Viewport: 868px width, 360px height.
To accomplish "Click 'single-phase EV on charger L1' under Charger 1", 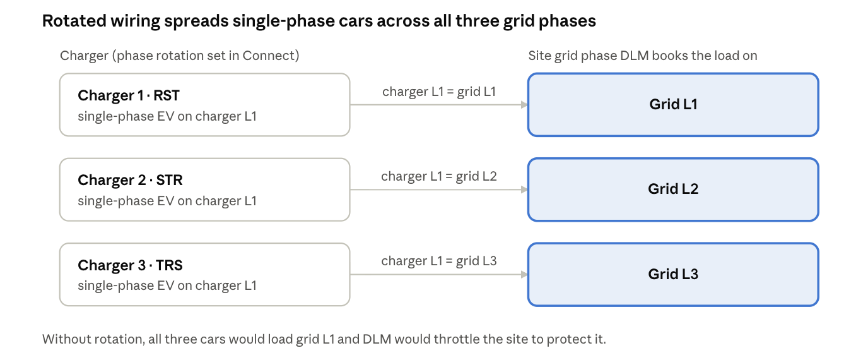I will pyautogui.click(x=167, y=116).
